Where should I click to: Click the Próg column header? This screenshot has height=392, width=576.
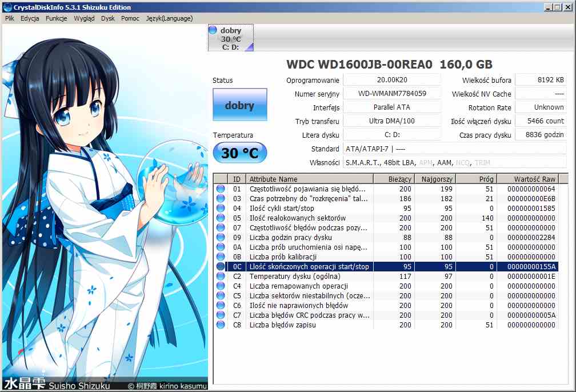pos(477,179)
